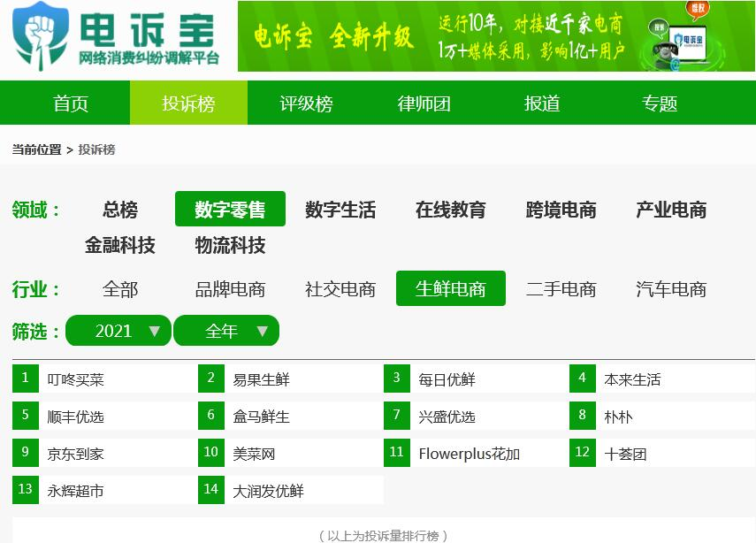Select the 数字生活 field filter
Screen dimensions: 756x543
[340, 210]
